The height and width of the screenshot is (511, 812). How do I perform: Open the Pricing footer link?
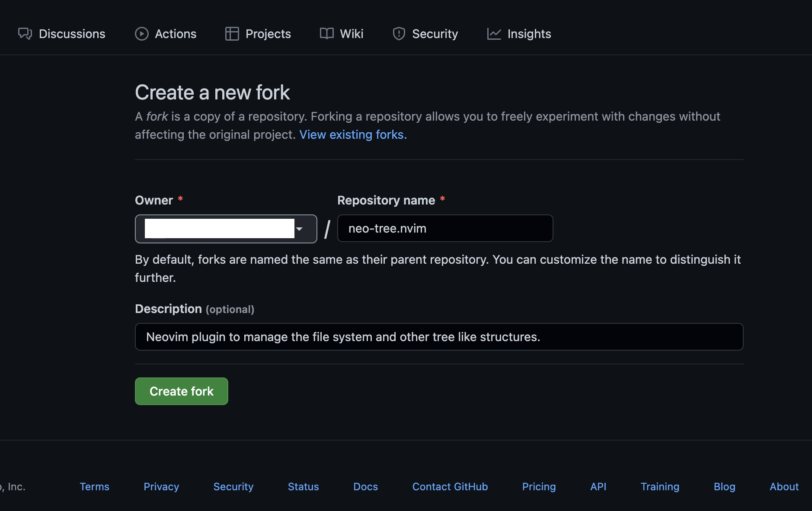pos(539,487)
